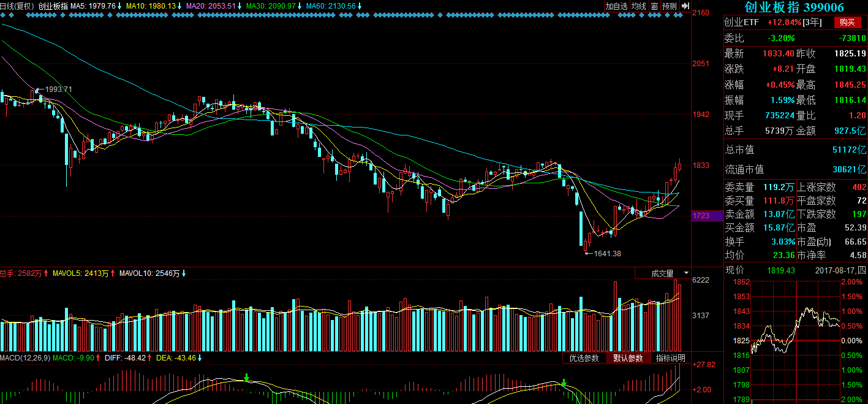Click the 委比 value -3.20%

(x=781, y=38)
